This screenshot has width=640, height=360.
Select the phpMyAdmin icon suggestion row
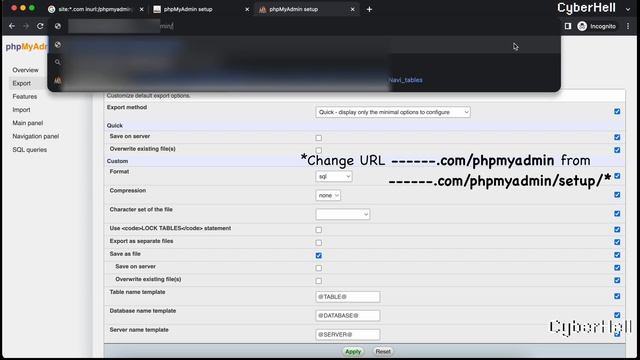pyautogui.click(x=304, y=80)
